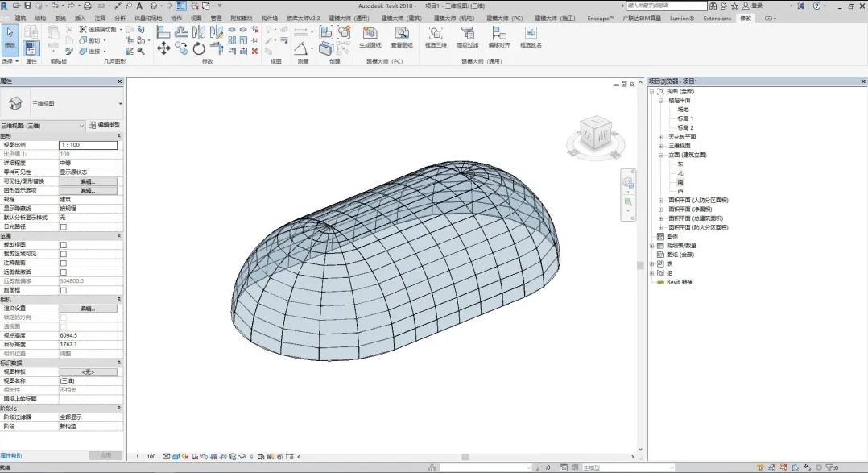Click the red Delete icon in ribbon
This screenshot has height=473, width=868.
[x=254, y=51]
